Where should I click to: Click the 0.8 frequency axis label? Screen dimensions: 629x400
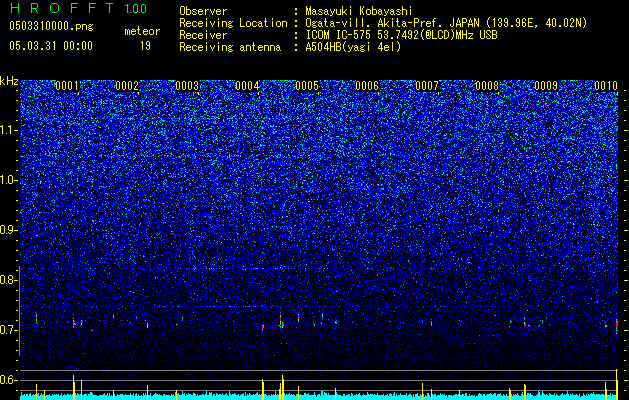[x=9, y=280]
